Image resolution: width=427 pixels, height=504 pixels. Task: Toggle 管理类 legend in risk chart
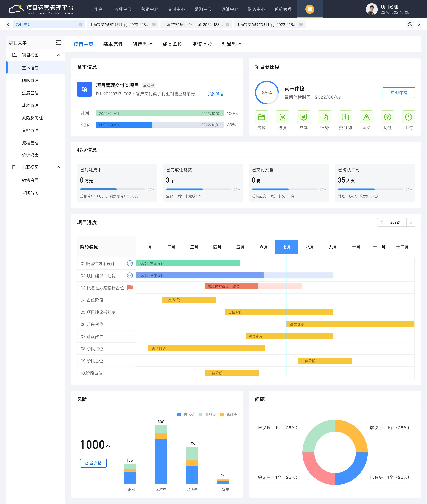(228, 415)
